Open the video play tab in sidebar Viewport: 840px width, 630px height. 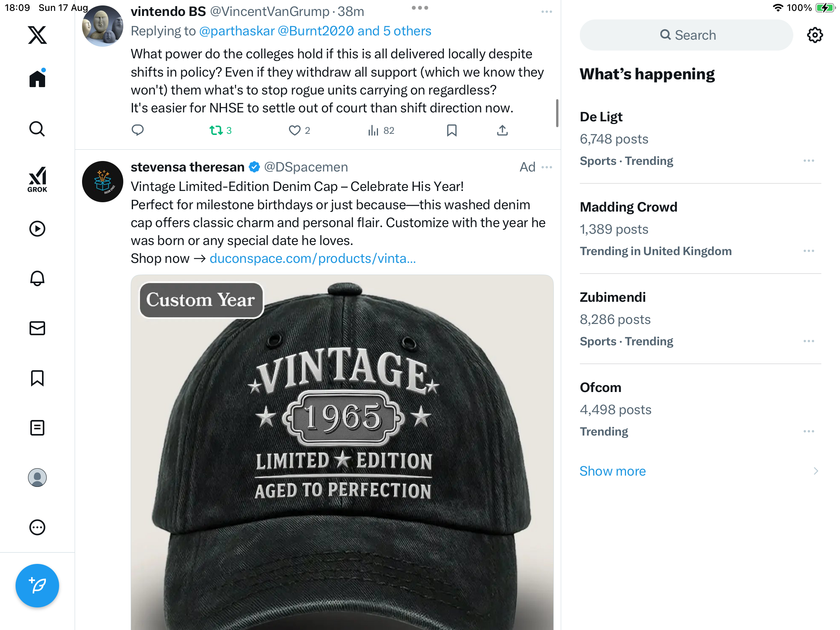pyautogui.click(x=37, y=229)
